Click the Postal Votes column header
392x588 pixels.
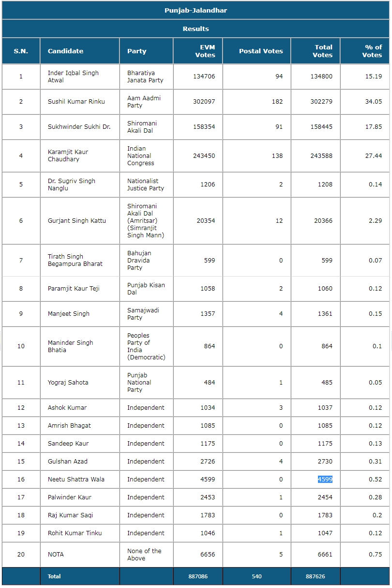(x=261, y=51)
